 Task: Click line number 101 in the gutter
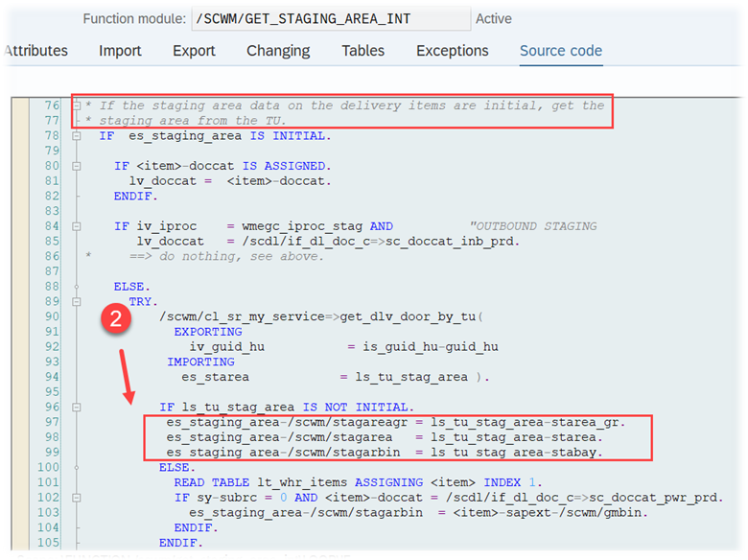click(x=49, y=482)
